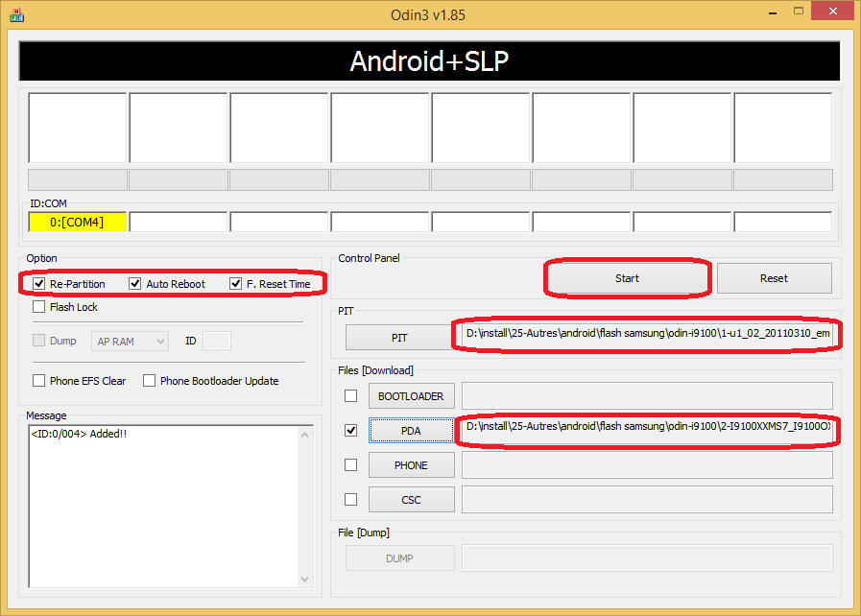Tick the CSC file checkbox
The image size is (861, 616).
tap(351, 499)
